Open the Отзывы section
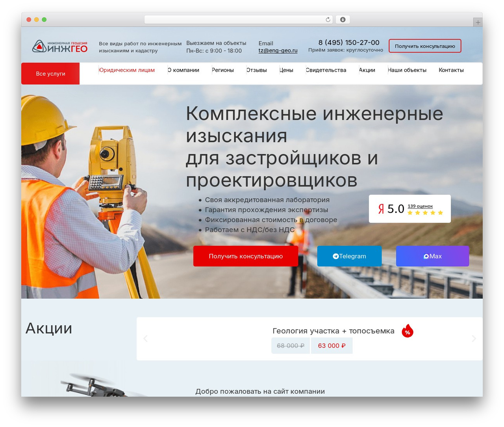504x427 pixels. [x=256, y=70]
